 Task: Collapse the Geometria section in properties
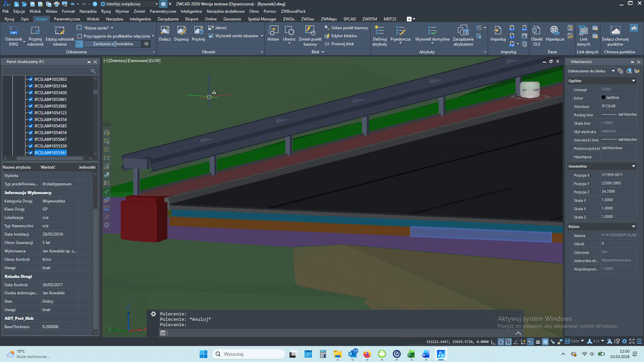tap(633, 166)
